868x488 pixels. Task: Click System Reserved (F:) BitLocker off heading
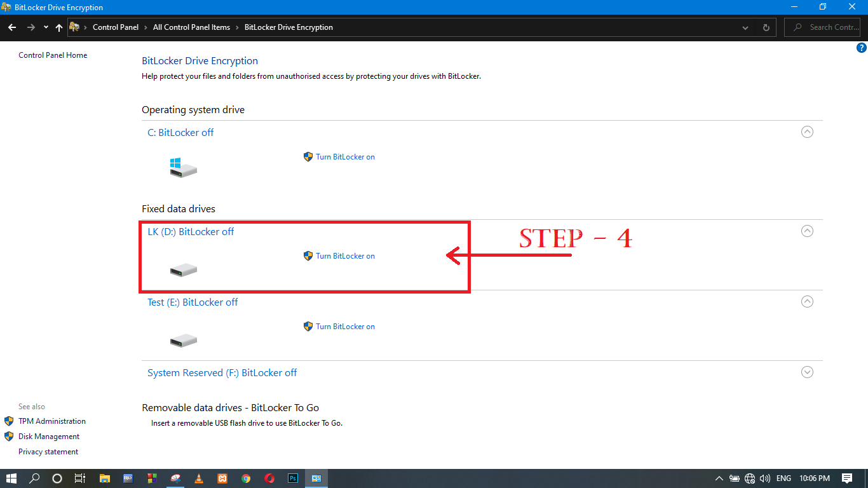click(222, 372)
